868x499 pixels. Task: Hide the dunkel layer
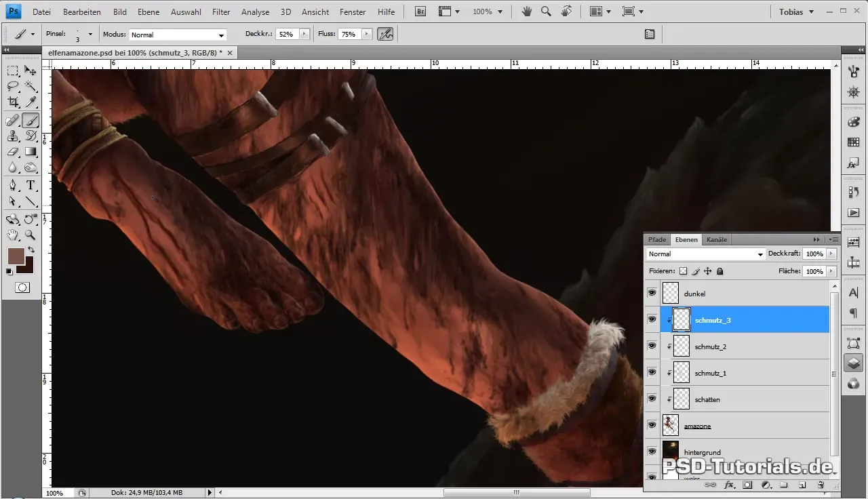pyautogui.click(x=652, y=293)
